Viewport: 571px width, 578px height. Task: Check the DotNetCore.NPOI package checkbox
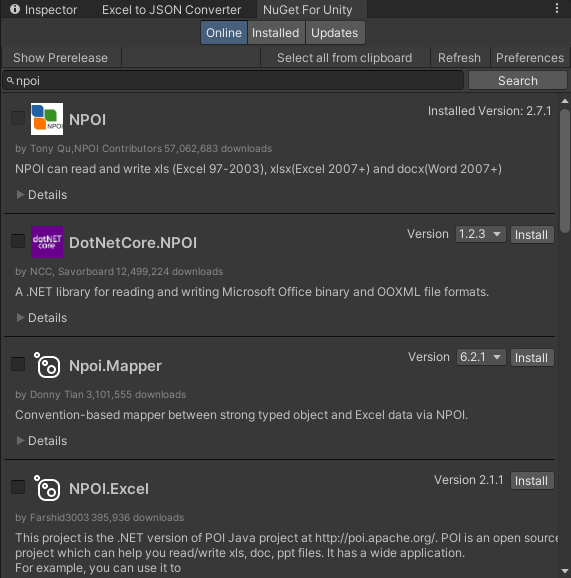tap(18, 241)
